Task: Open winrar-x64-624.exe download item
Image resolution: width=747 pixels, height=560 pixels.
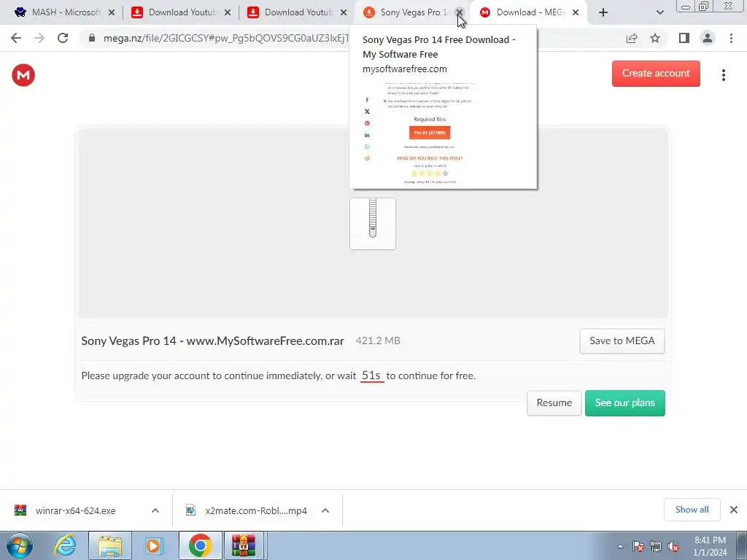Action: click(75, 511)
